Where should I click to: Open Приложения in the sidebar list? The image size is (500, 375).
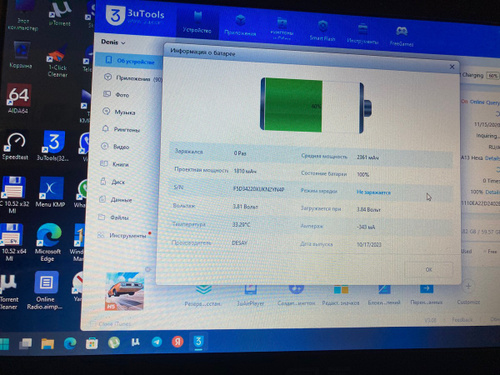pyautogui.click(x=133, y=78)
